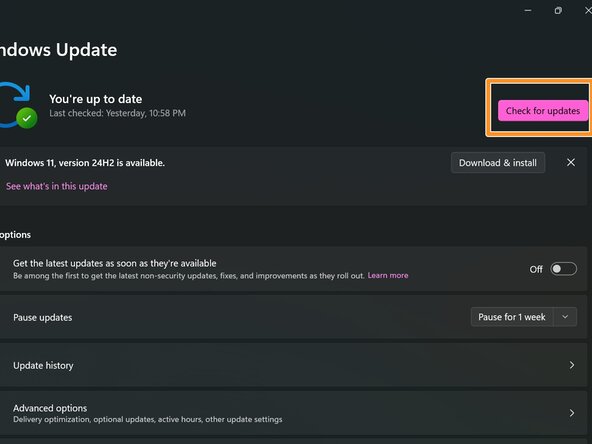Expand the pause duration dropdown arrow
The height and width of the screenshot is (444, 592).
(565, 317)
